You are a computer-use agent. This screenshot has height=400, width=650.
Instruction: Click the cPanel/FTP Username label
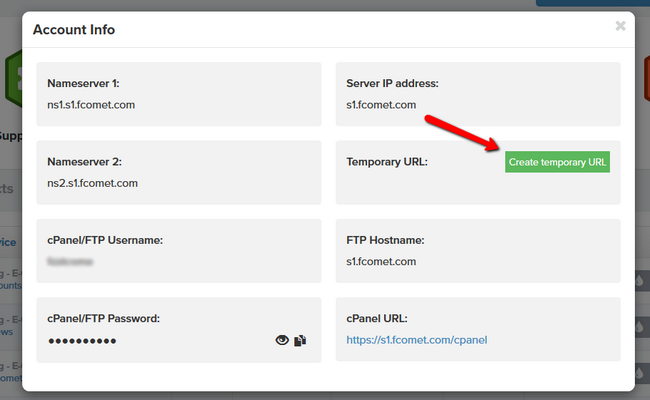point(105,240)
